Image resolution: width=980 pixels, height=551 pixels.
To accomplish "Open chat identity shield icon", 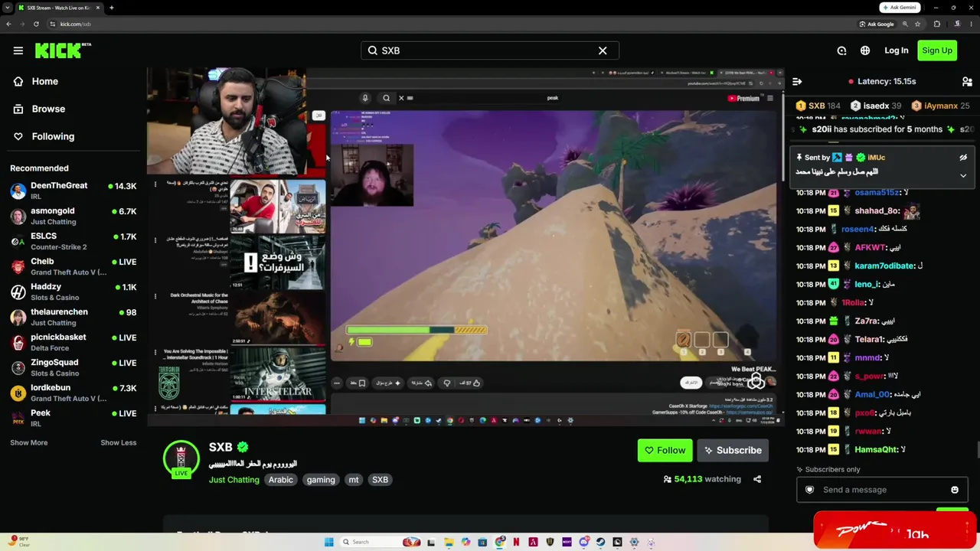I will click(x=810, y=490).
